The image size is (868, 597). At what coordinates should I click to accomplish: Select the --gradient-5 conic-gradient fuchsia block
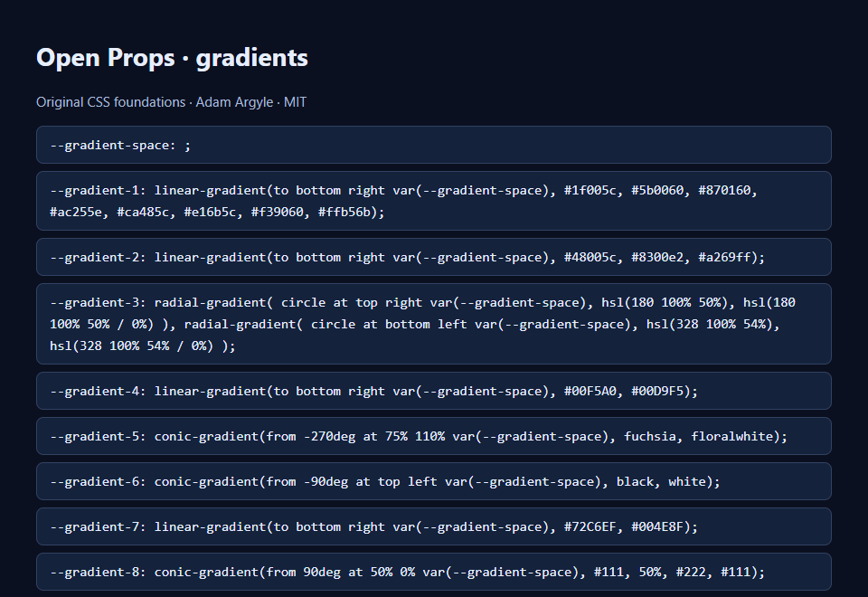[x=433, y=436]
